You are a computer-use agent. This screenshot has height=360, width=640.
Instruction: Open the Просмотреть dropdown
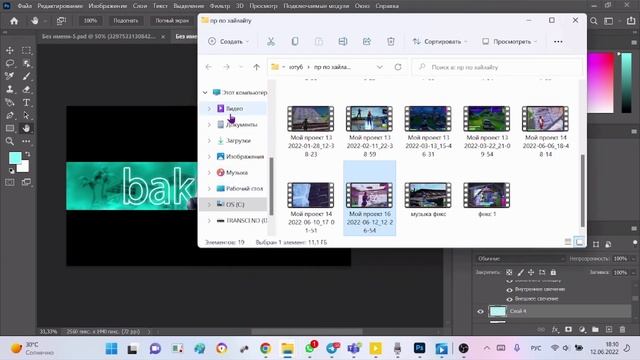(509, 42)
